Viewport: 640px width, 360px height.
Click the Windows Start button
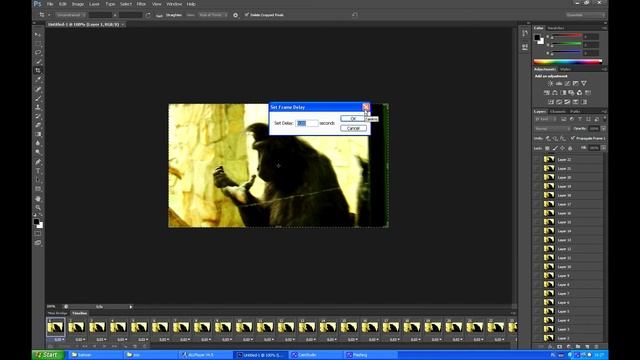click(x=48, y=355)
